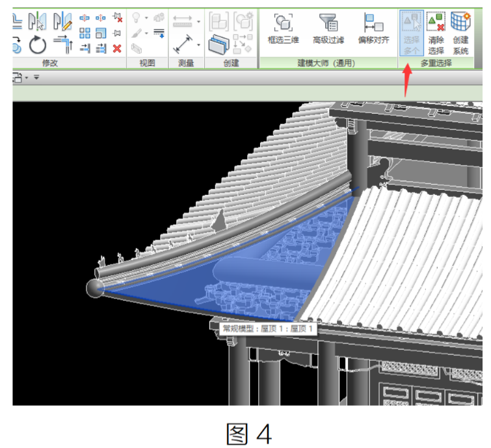The height and width of the screenshot is (448, 491).
Task: Select the Linework tool
Action: (x=159, y=33)
